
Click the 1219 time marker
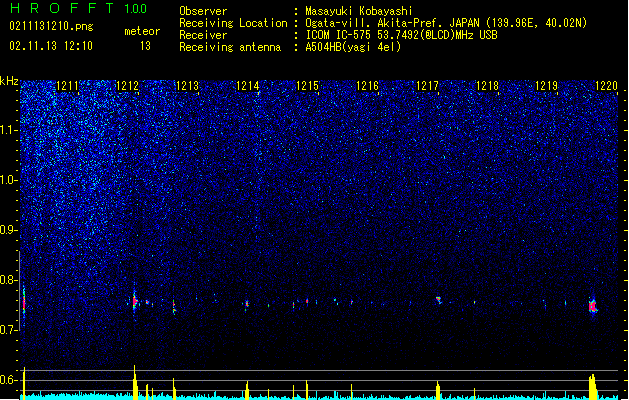(x=547, y=86)
